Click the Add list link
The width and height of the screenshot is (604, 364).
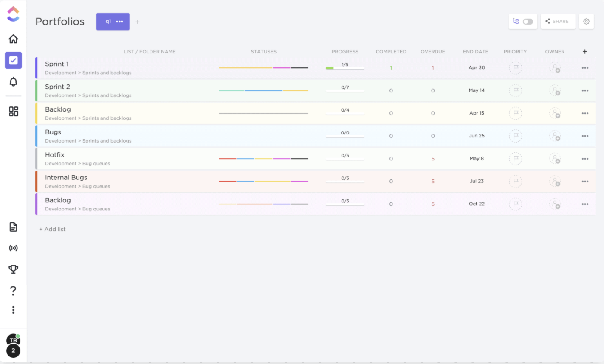click(53, 229)
